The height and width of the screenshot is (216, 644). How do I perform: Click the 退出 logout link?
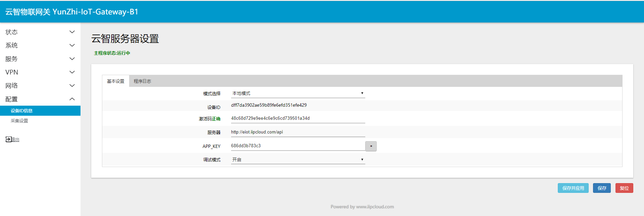pyautogui.click(x=15, y=140)
